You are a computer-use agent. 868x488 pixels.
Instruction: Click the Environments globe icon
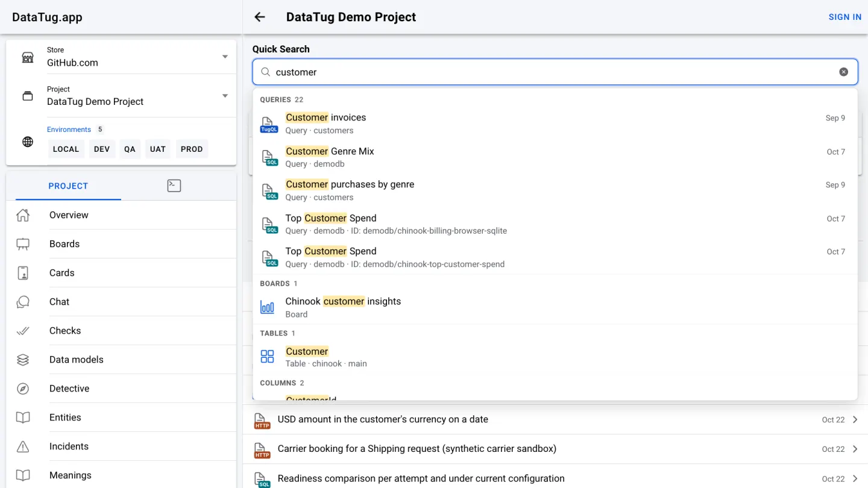pyautogui.click(x=28, y=142)
